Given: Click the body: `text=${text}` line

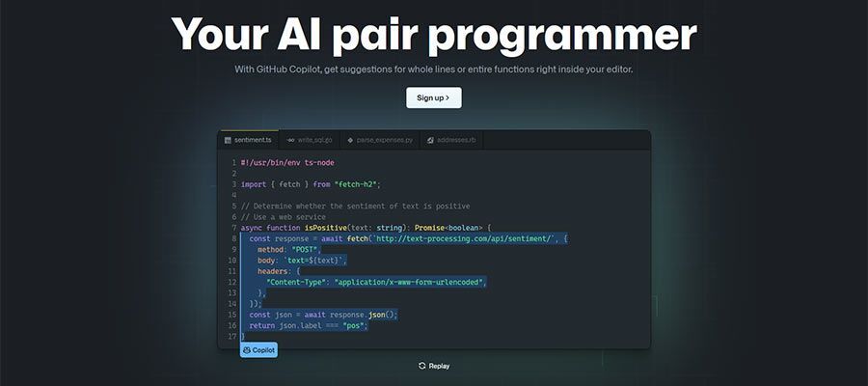Looking at the screenshot, I should [x=302, y=261].
